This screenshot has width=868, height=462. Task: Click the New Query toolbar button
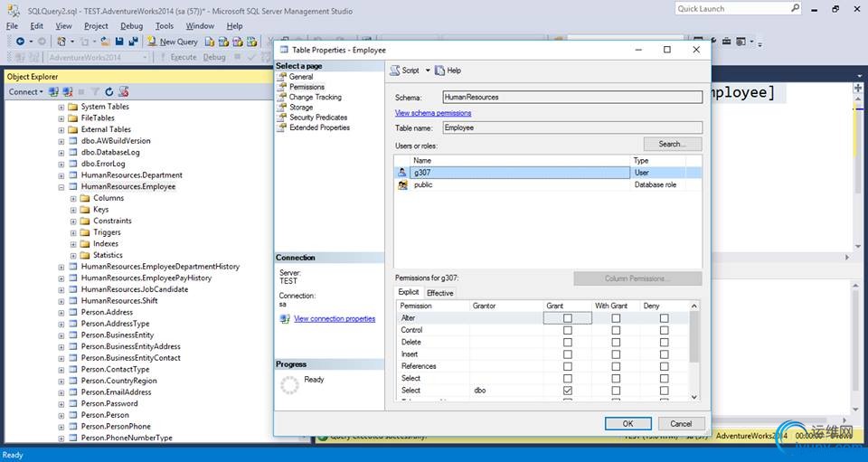point(173,42)
